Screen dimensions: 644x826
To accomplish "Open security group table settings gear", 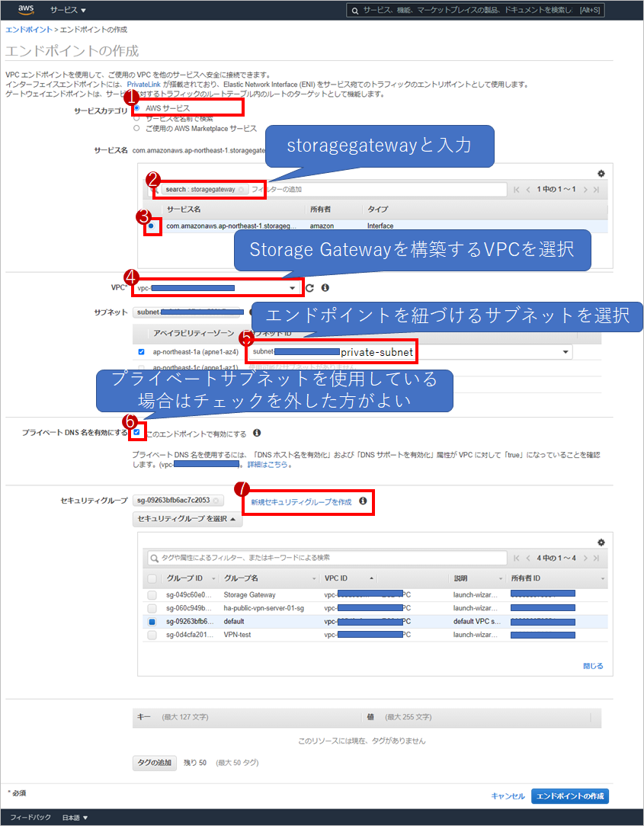I will [x=601, y=543].
